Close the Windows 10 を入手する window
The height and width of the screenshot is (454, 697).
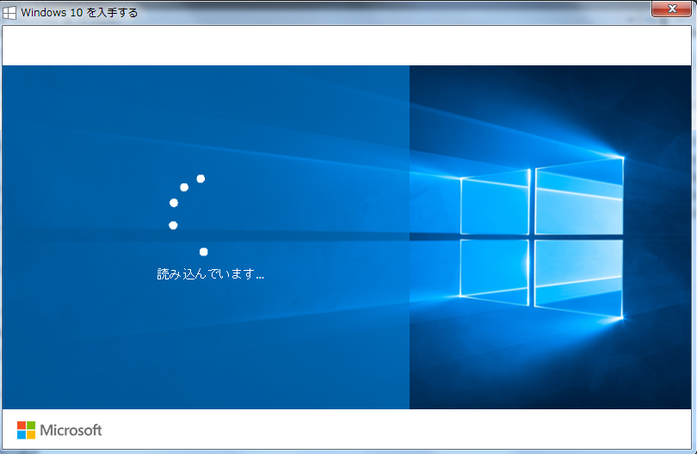click(673, 9)
